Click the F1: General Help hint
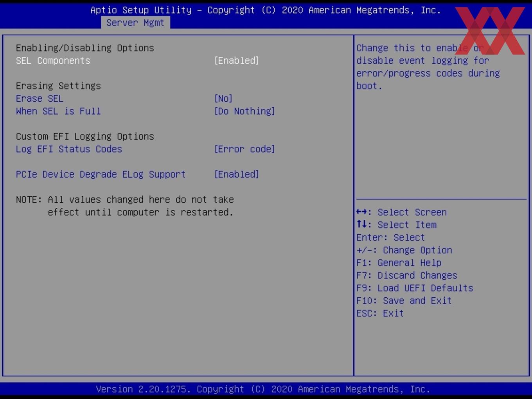 tap(399, 263)
